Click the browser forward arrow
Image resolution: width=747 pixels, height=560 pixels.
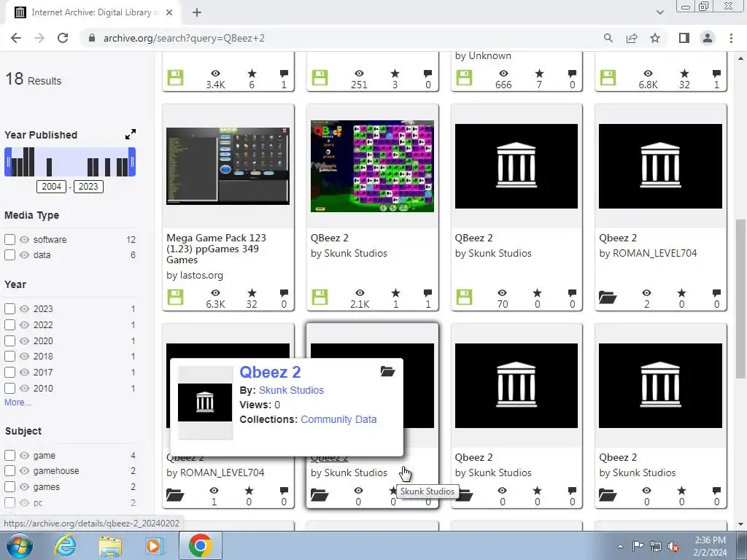point(39,38)
